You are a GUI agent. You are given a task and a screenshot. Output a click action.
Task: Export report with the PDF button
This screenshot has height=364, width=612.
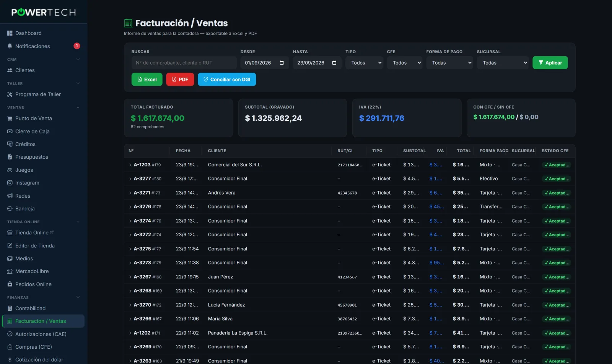[x=180, y=80]
